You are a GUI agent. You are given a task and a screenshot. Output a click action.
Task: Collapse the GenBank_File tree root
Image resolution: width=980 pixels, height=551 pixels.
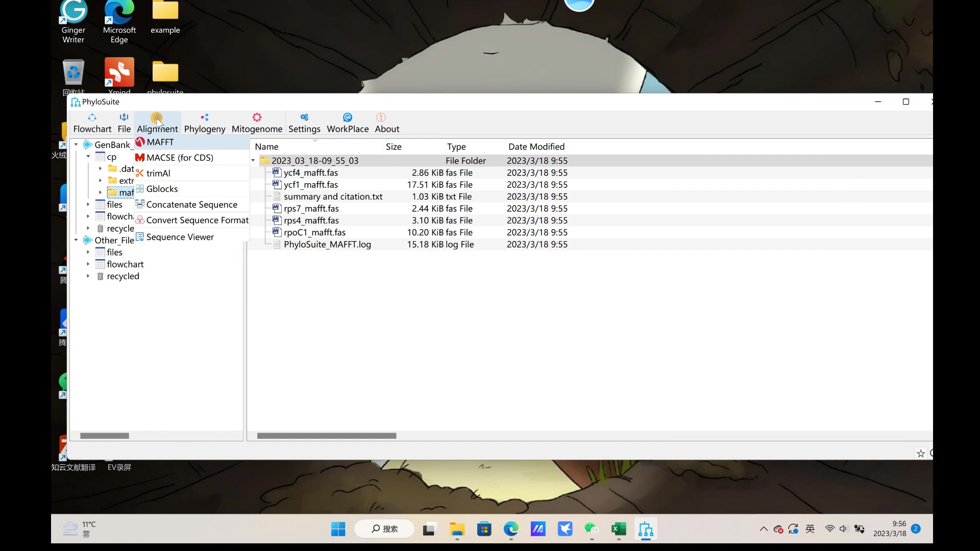point(76,145)
